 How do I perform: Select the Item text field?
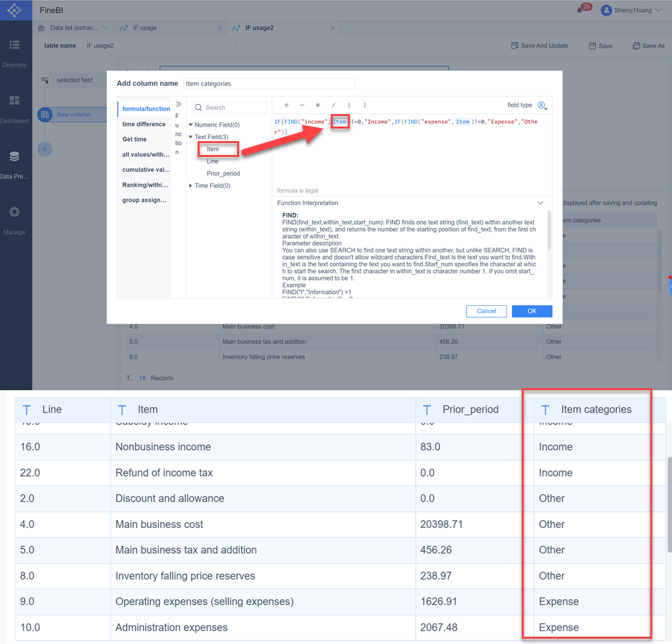[213, 149]
